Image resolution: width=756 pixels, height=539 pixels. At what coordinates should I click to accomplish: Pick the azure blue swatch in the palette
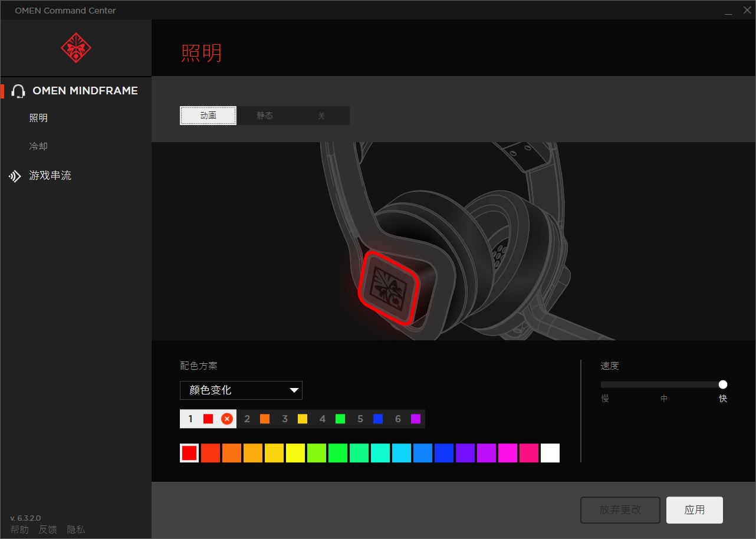click(423, 453)
